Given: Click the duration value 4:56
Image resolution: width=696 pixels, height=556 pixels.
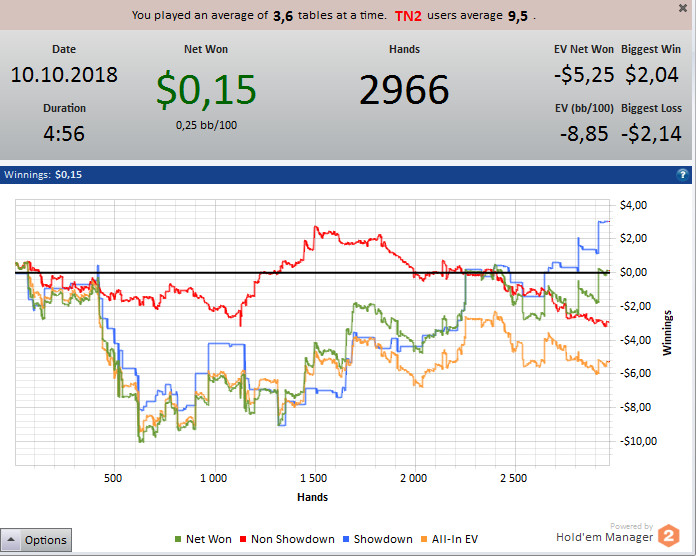Looking at the screenshot, I should pyautogui.click(x=64, y=134).
